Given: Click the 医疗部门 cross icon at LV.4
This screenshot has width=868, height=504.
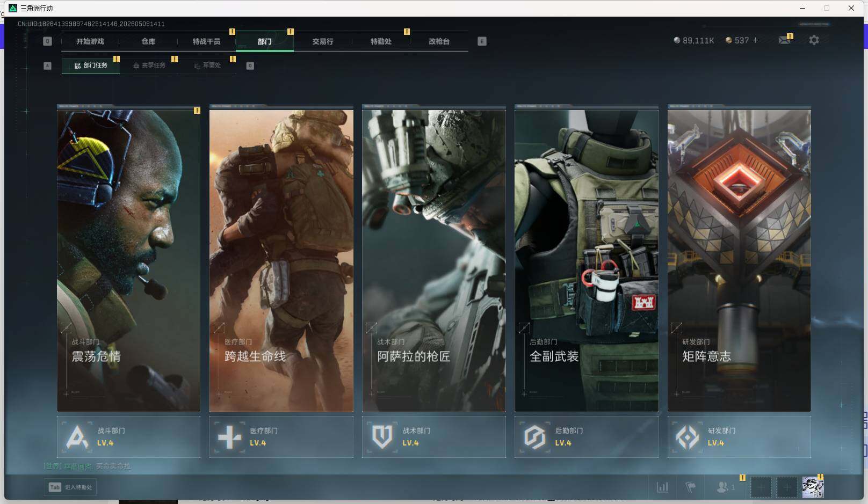Looking at the screenshot, I should tap(229, 437).
